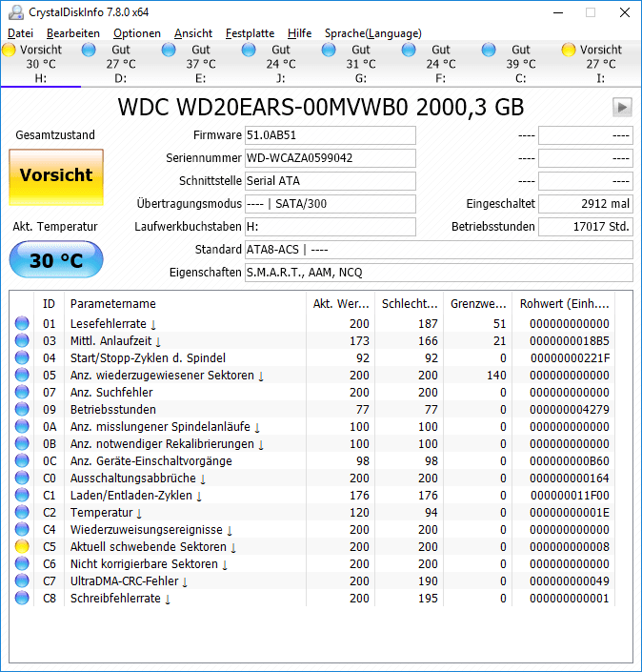Click the next-disk arrow button
This screenshot has height=672, width=642.
click(622, 107)
